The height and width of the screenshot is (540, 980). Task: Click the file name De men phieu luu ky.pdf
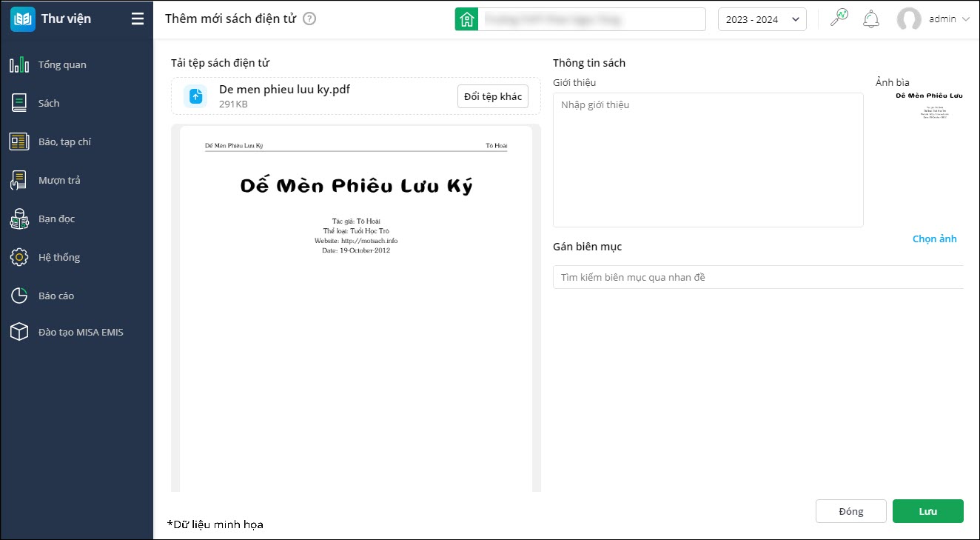pos(285,90)
